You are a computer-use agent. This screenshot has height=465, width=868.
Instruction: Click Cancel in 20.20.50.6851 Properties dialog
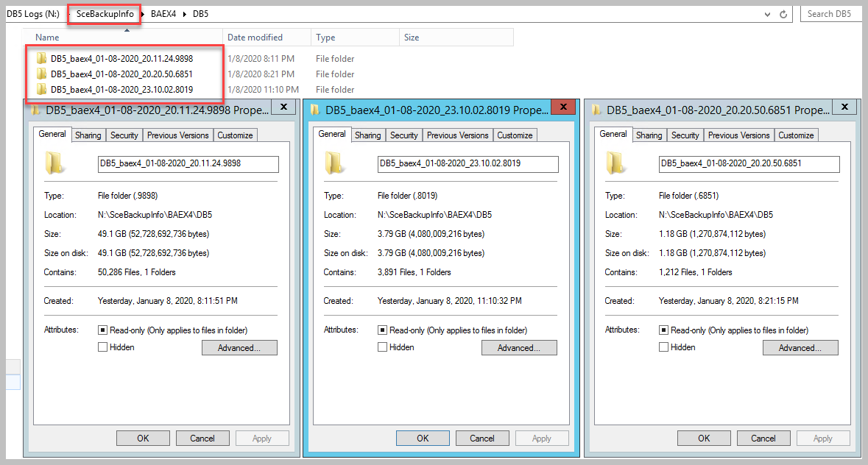(763, 439)
